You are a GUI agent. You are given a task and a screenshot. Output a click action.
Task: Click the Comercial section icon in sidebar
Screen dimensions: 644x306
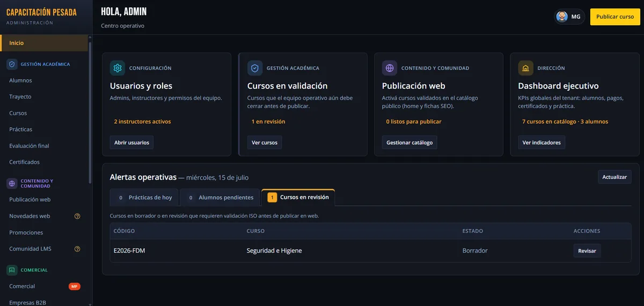coord(12,270)
